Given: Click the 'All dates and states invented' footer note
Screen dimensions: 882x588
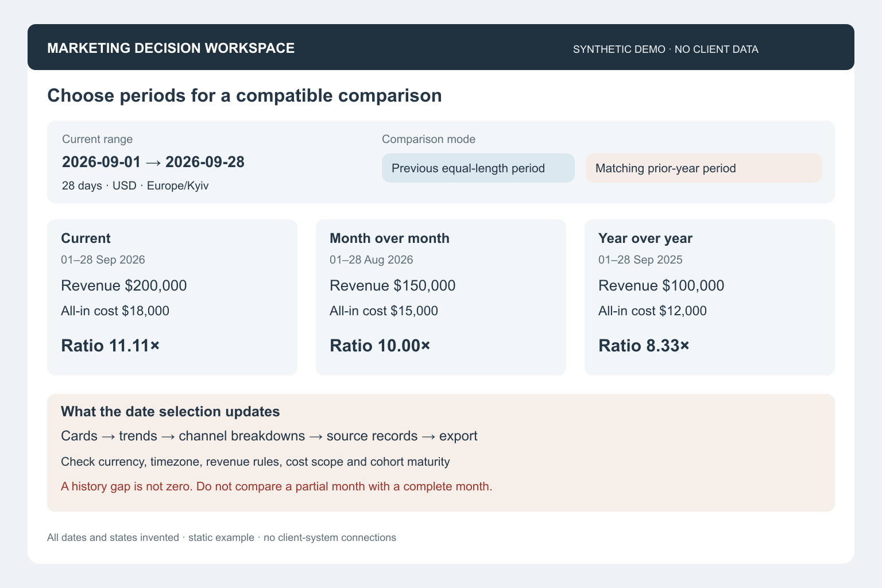Looking at the screenshot, I should coord(222,537).
